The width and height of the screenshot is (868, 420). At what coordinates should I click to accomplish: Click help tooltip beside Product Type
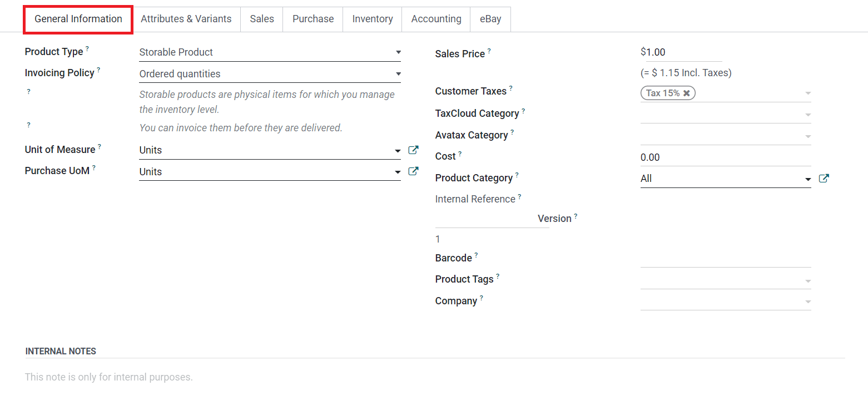[87, 49]
